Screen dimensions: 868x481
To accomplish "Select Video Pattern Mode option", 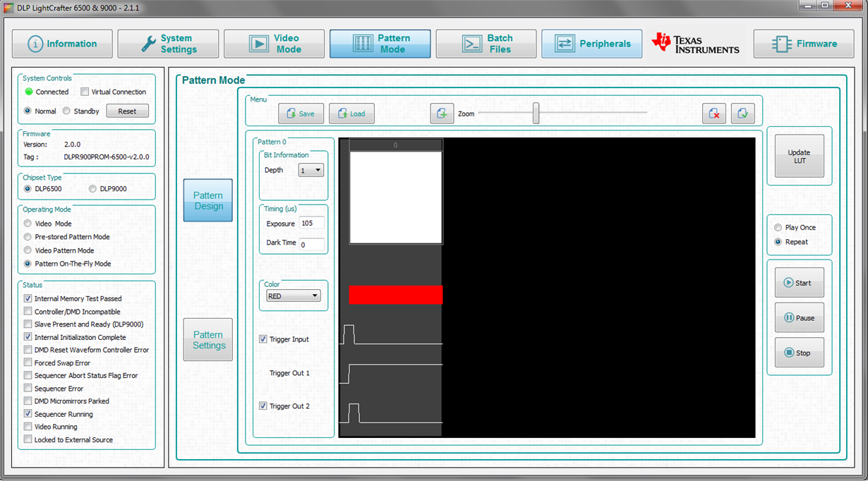I will click(x=28, y=250).
